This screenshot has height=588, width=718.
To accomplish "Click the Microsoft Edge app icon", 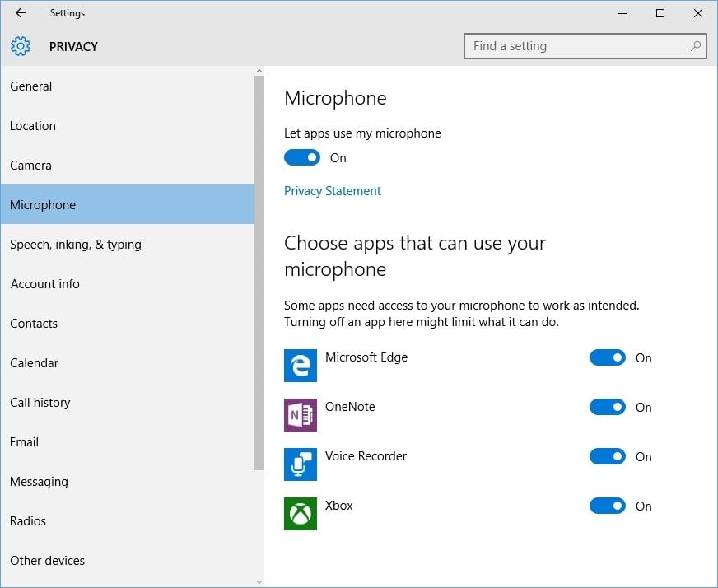I will pos(301,366).
